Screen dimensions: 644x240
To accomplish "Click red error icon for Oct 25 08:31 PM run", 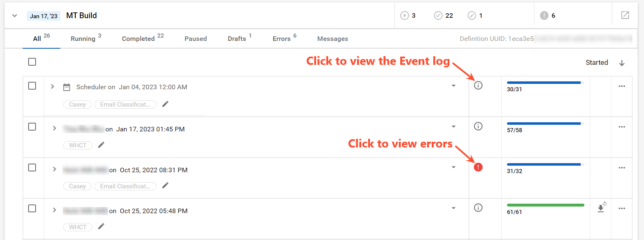I will (x=478, y=167).
